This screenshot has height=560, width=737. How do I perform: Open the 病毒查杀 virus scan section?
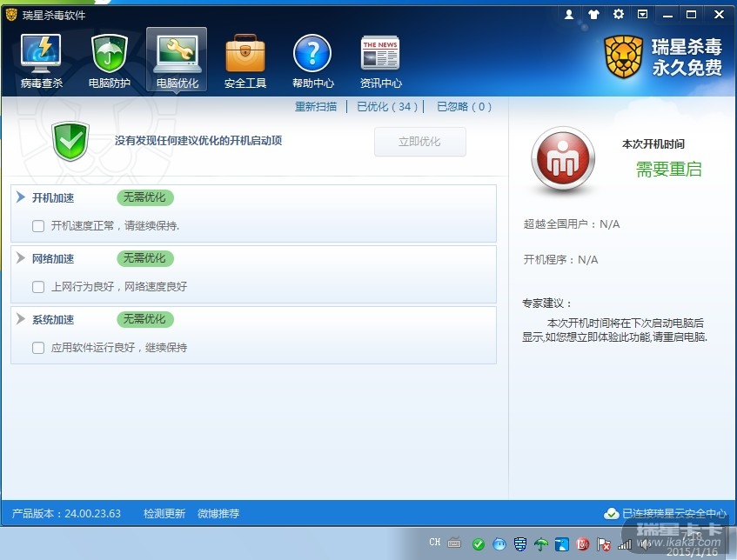tap(41, 61)
